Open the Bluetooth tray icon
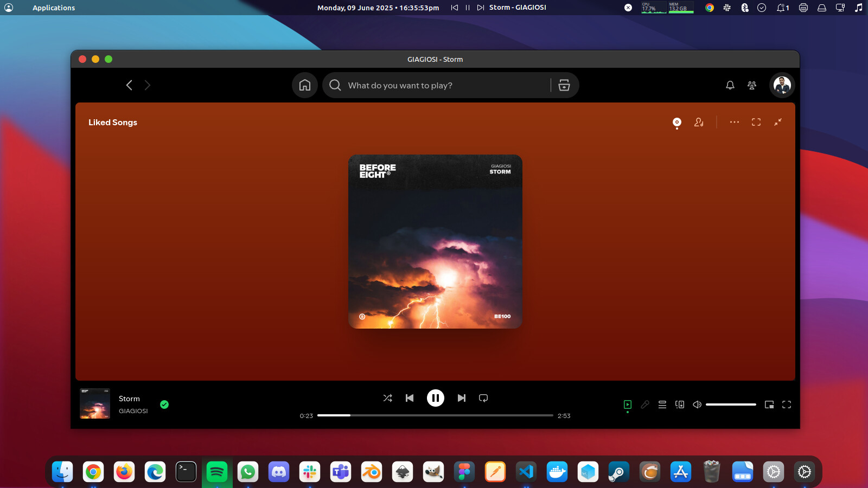The image size is (868, 488). point(745,8)
